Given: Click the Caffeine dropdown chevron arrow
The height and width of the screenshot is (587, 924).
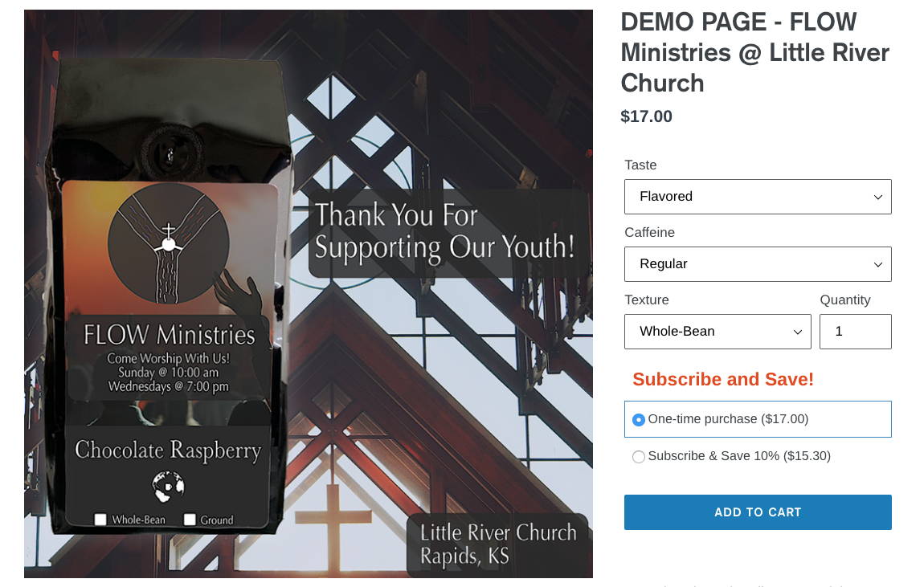Looking at the screenshot, I should point(877,265).
